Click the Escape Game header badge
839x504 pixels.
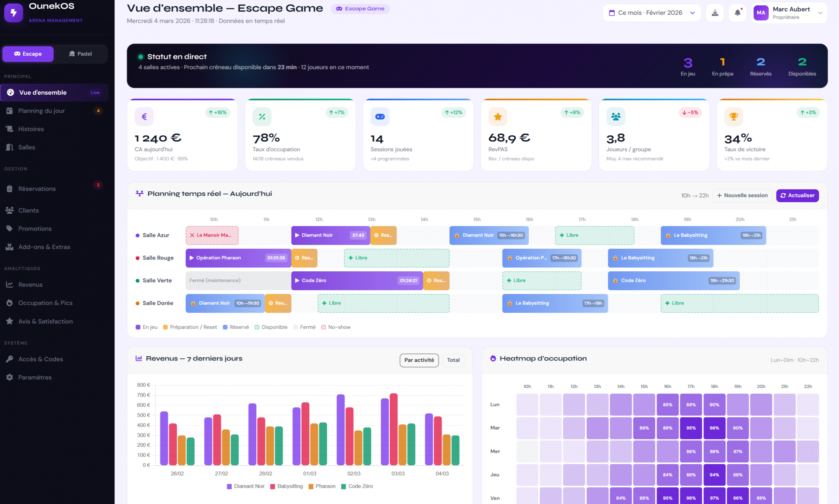click(360, 9)
